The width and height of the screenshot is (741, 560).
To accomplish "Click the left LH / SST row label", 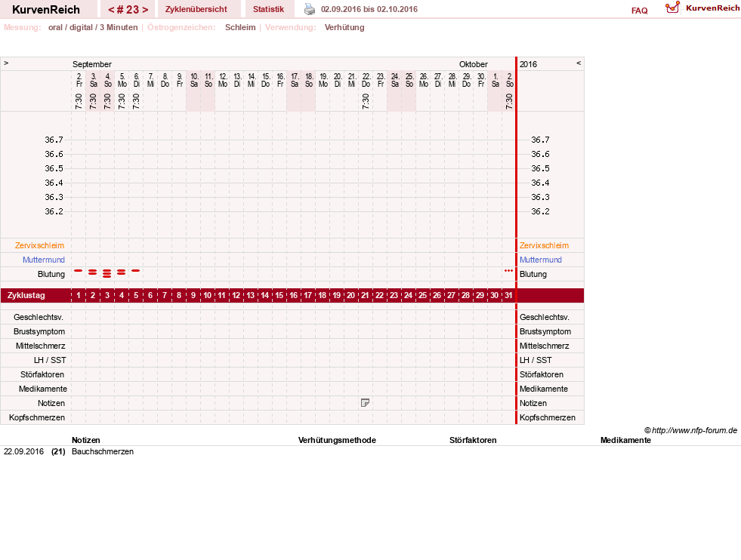I will (x=50, y=360).
